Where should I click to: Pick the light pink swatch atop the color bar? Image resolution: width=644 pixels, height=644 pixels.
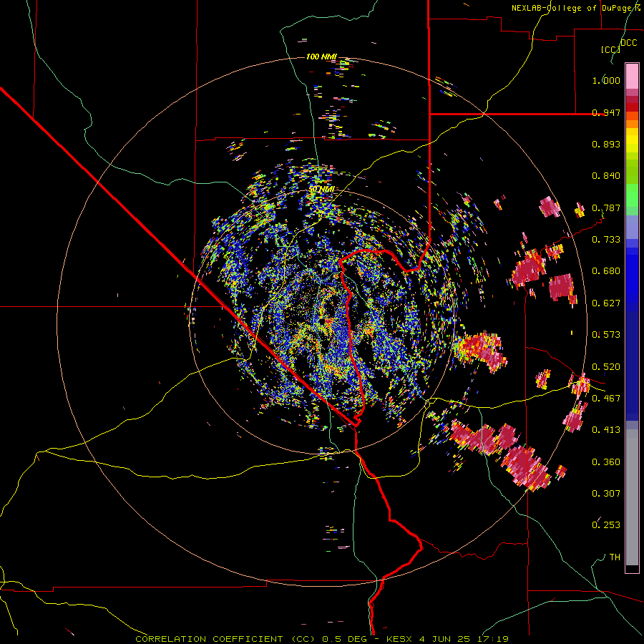632,77
